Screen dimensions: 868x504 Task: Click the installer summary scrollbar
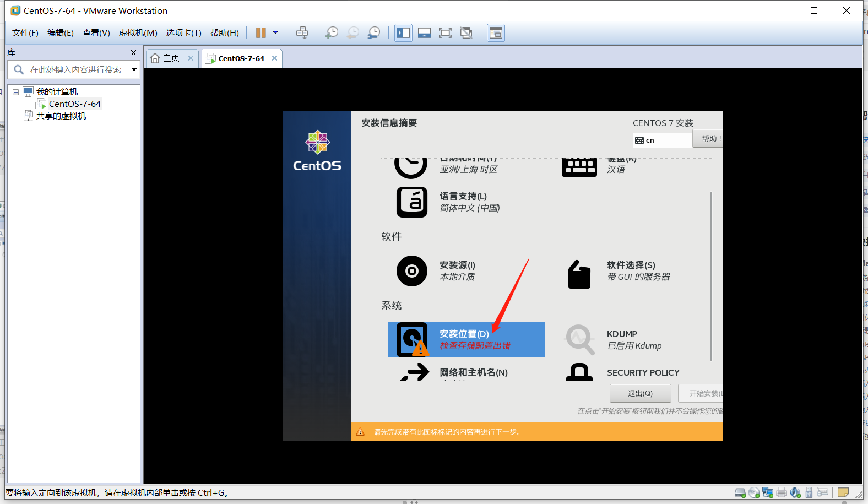point(711,275)
